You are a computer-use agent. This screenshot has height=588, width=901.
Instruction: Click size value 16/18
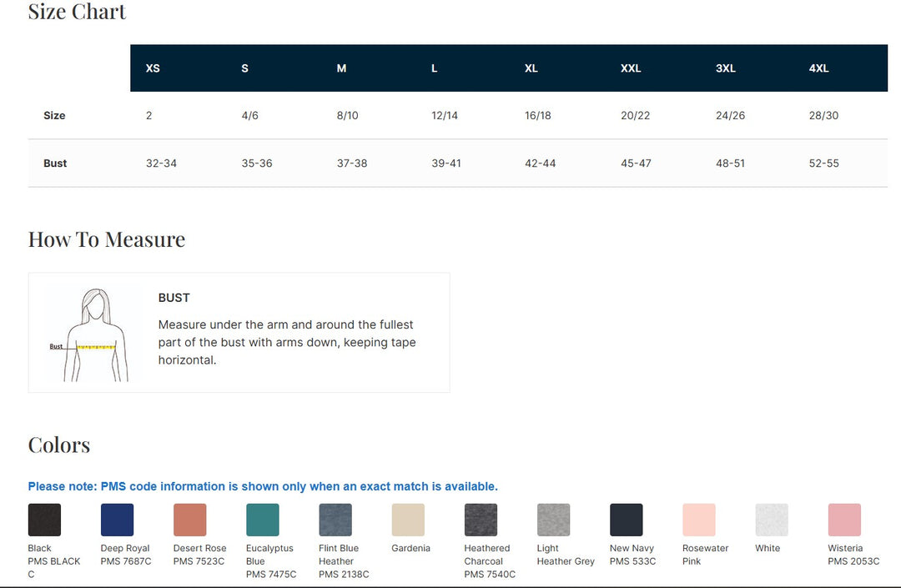point(538,115)
